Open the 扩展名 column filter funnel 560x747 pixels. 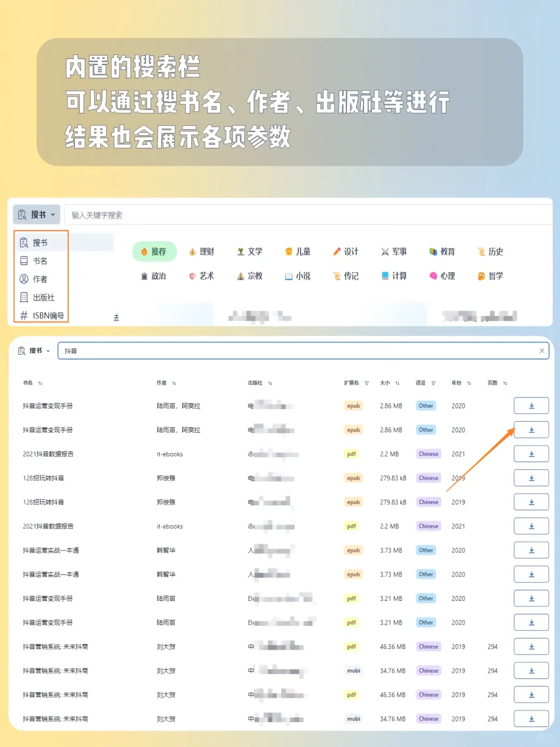pos(367,383)
